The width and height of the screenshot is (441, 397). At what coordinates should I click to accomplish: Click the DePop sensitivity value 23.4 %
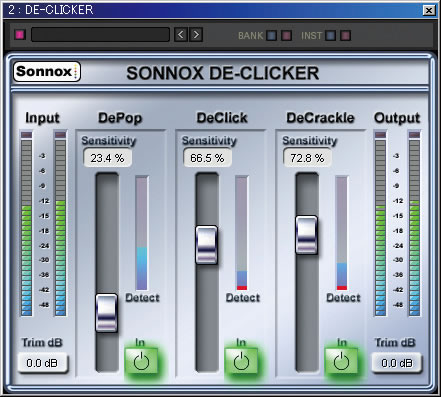tap(107, 158)
